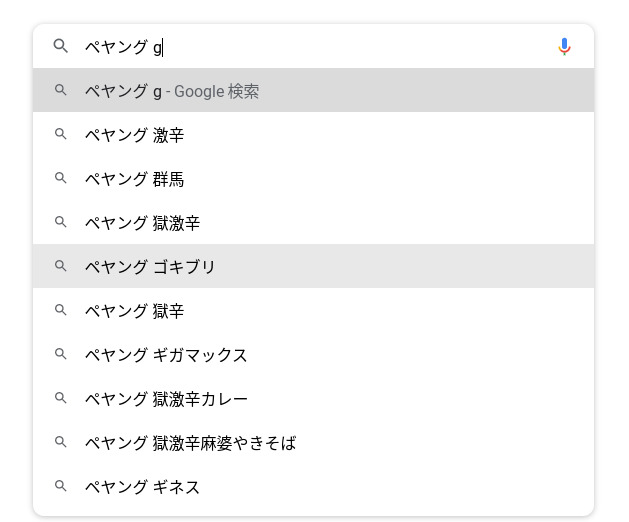
Task: Click search icon beside ペヤング 群馬
Action: 61,178
